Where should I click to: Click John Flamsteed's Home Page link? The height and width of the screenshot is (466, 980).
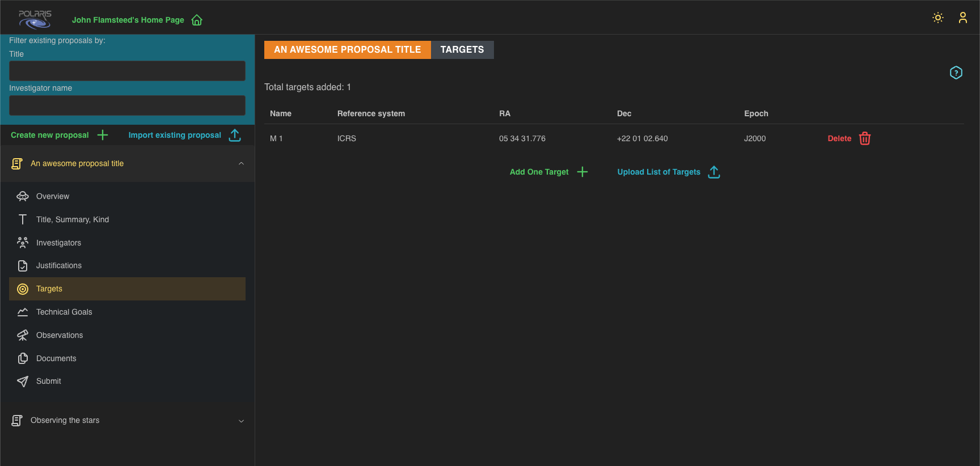(x=128, y=20)
